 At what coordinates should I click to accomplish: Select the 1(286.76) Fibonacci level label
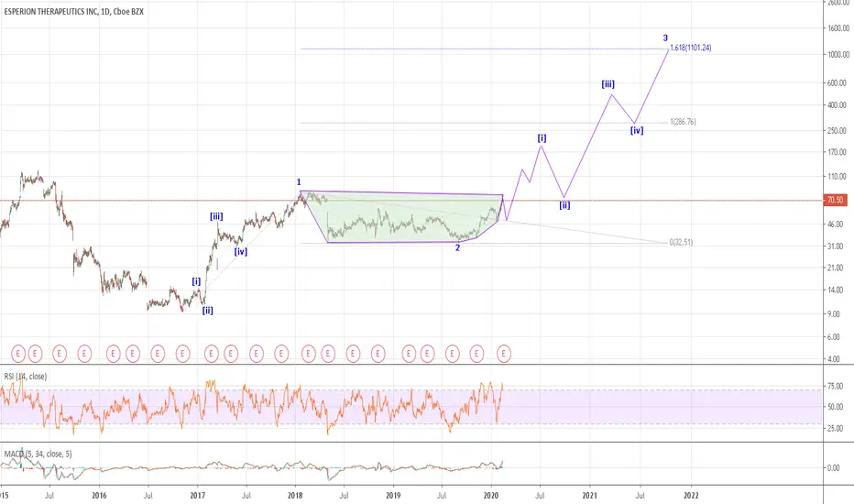click(683, 122)
